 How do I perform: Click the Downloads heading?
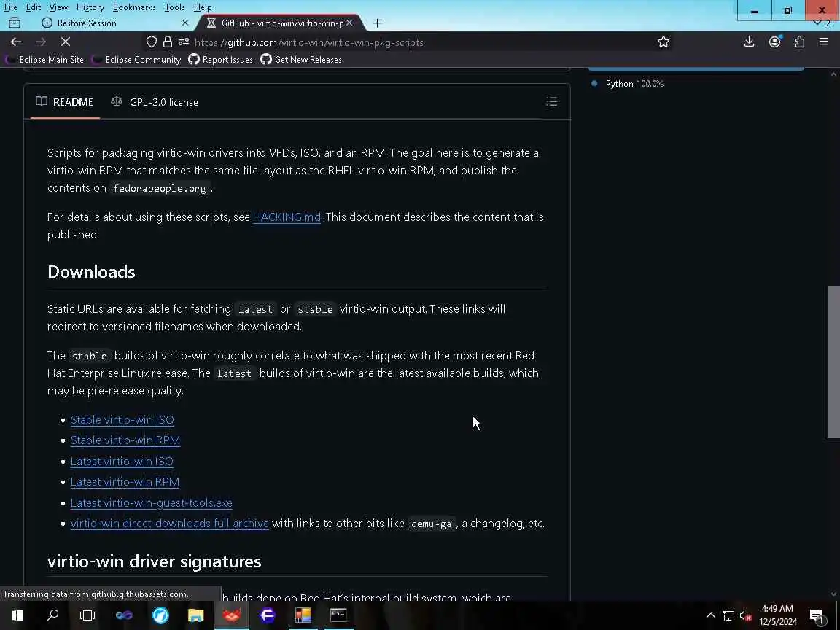point(91,271)
